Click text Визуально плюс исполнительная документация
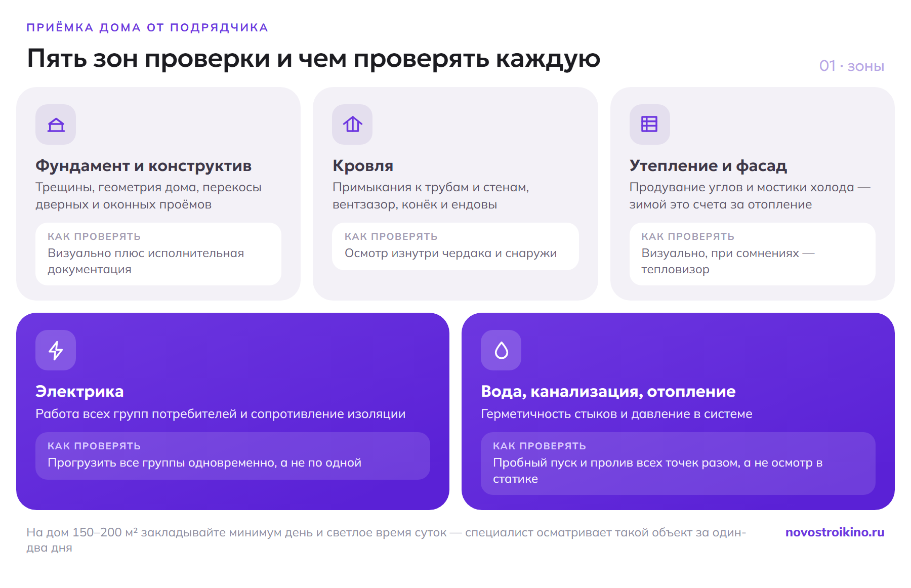The height and width of the screenshot is (588, 911). (x=146, y=261)
